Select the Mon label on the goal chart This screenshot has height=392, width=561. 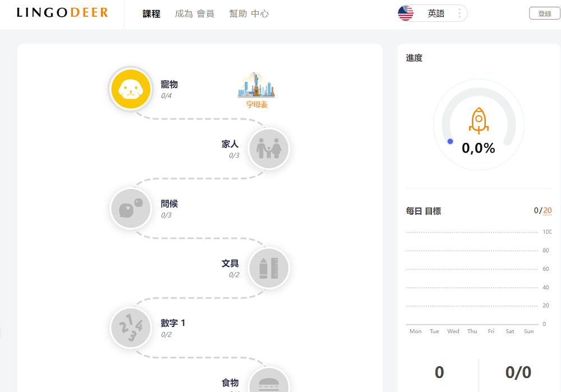coord(415,331)
